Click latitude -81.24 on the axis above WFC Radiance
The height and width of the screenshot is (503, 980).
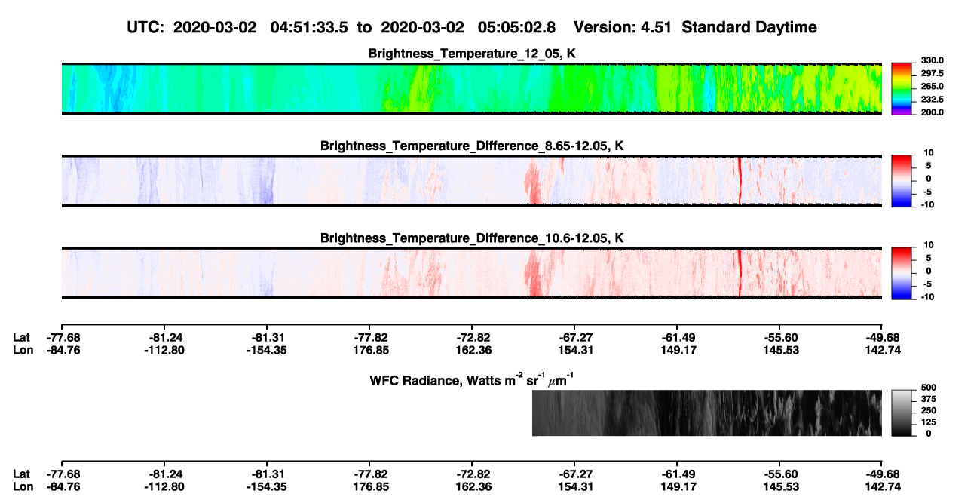[164, 338]
